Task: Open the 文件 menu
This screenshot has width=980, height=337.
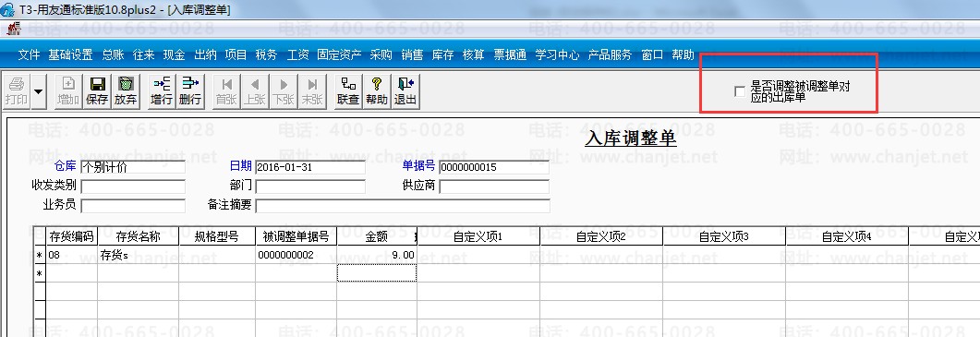Action: 29,55
